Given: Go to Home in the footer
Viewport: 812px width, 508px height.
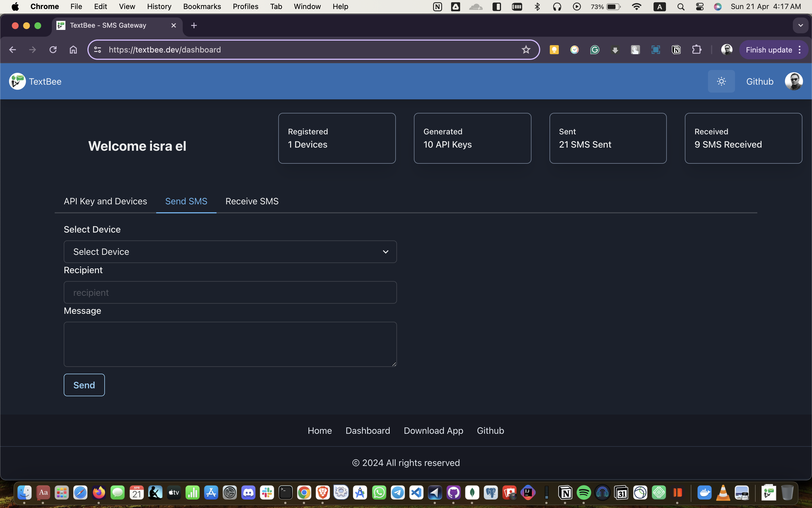Looking at the screenshot, I should click(320, 430).
